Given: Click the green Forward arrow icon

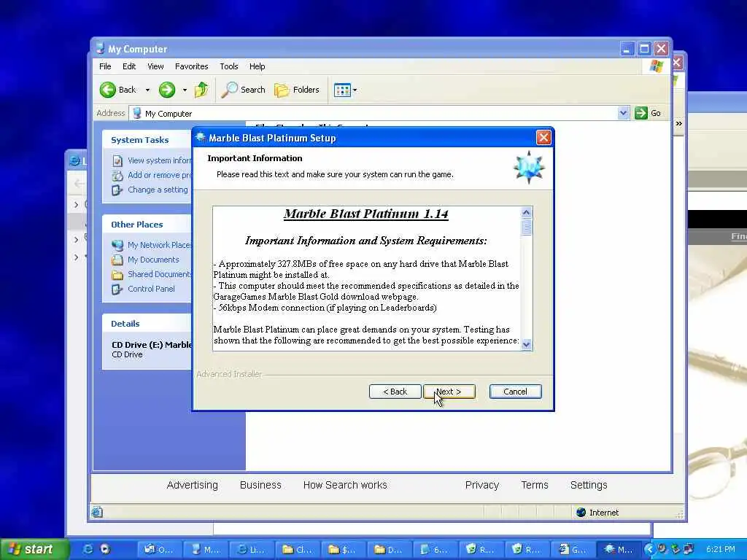Looking at the screenshot, I should (167, 90).
